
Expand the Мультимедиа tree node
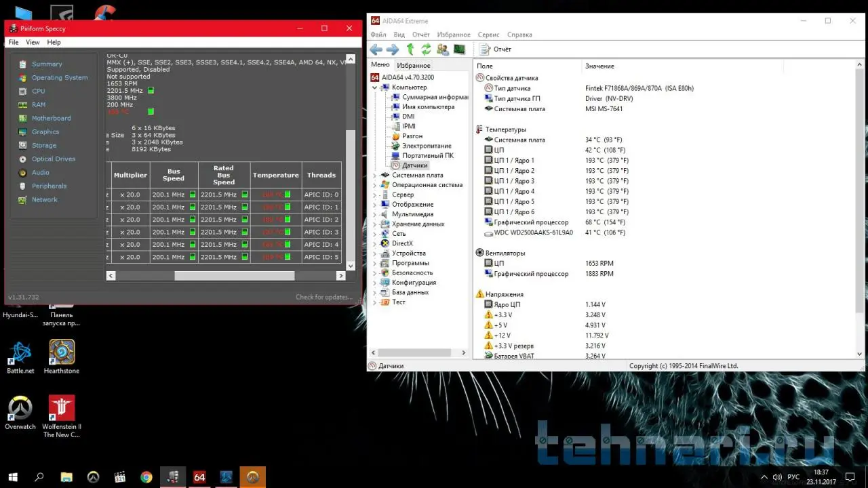(374, 214)
